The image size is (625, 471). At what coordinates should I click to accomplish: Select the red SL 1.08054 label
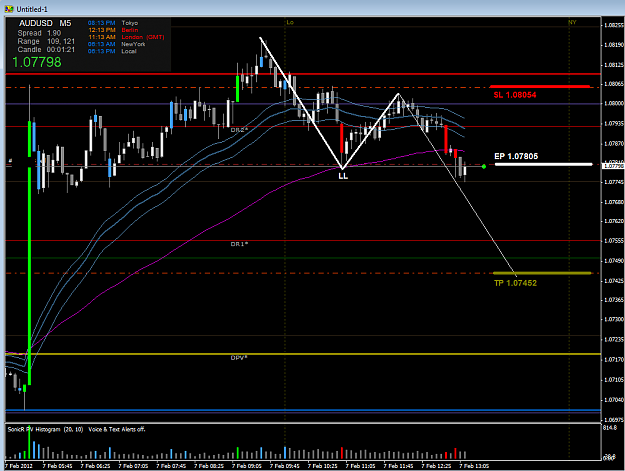point(515,95)
